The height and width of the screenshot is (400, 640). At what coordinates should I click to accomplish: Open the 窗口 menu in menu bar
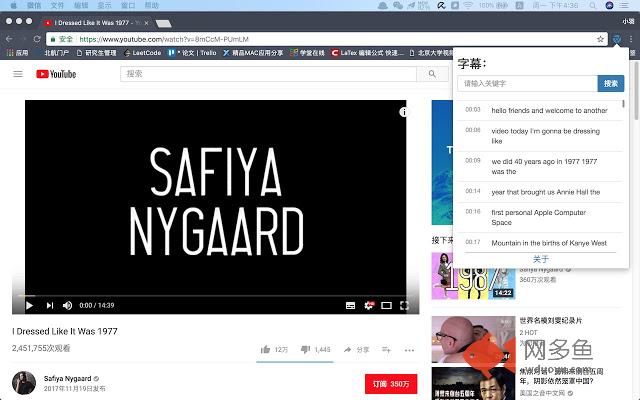pyautogui.click(x=128, y=5)
